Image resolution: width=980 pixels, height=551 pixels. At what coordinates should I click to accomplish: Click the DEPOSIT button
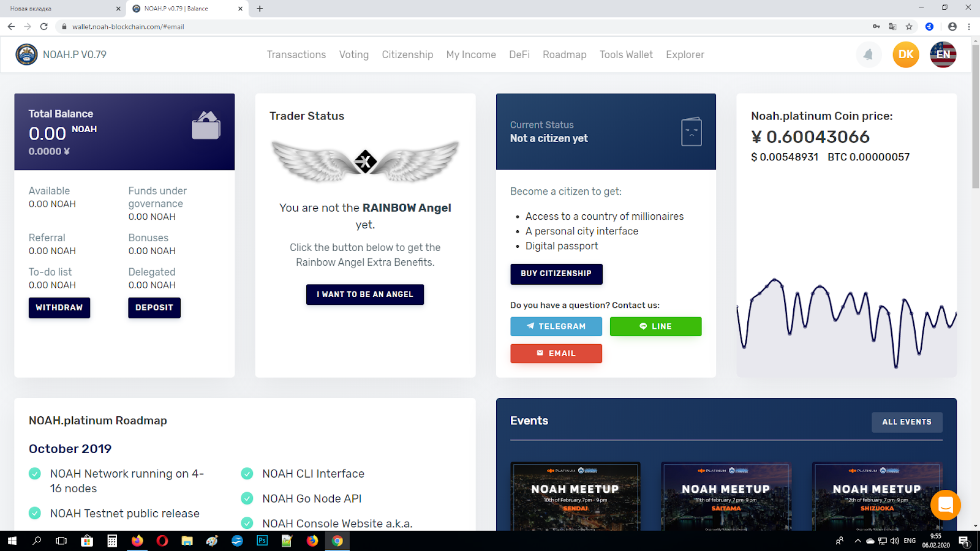154,308
